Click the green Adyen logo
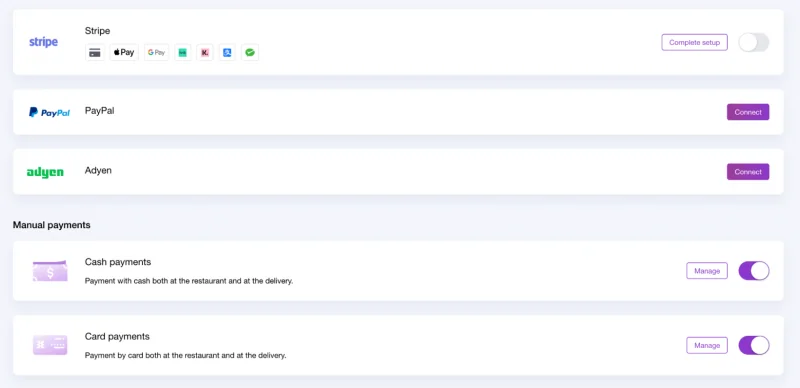Image resolution: width=800 pixels, height=388 pixels. [45, 173]
